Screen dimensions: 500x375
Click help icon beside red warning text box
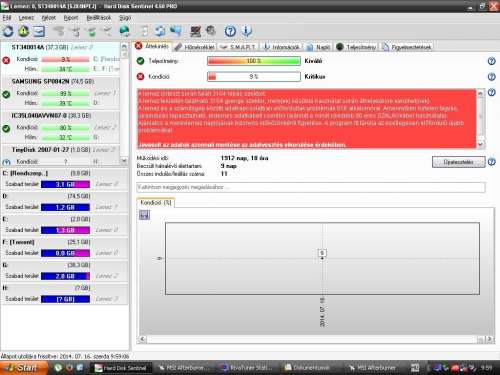coord(491,92)
